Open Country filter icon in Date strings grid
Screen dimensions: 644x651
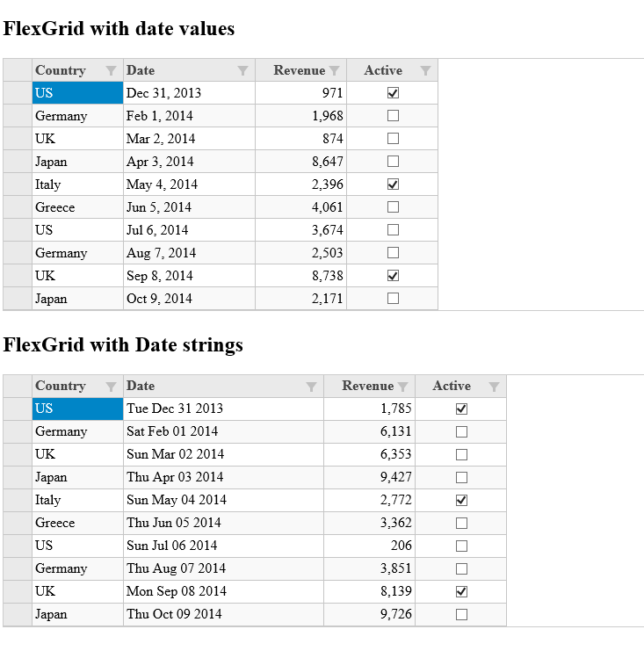coord(111,387)
